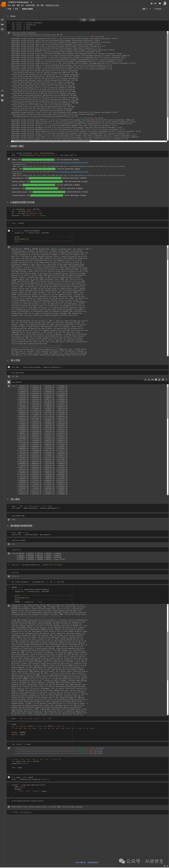The width and height of the screenshot is (169, 868).
Task: Add a code cell from top toolbar
Action: coord(9,9)
